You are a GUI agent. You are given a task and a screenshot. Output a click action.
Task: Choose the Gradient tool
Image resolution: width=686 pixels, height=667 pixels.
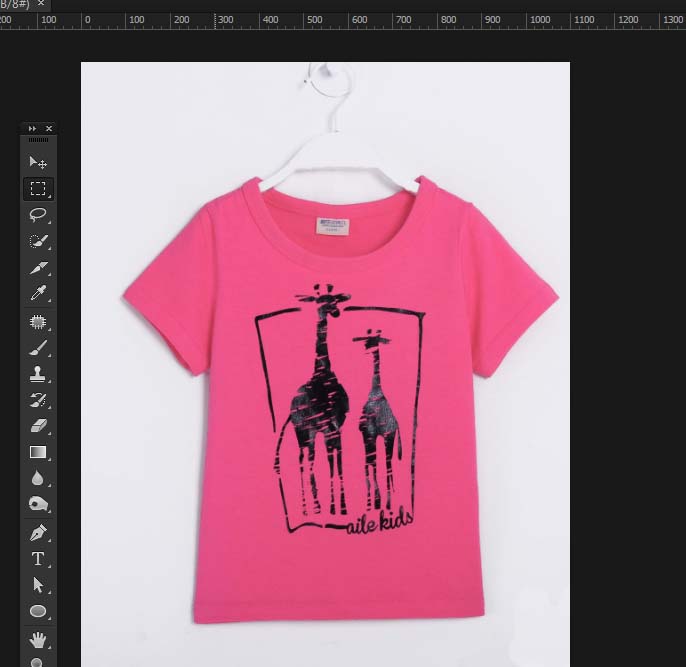pos(38,452)
